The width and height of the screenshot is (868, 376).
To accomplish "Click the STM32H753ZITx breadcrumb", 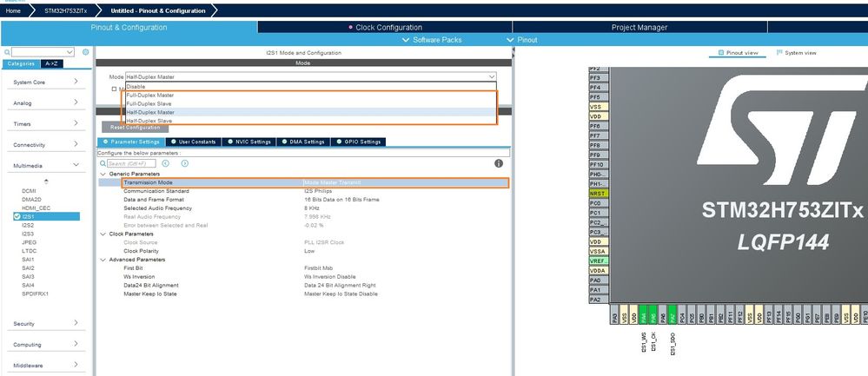I will tap(65, 10).
